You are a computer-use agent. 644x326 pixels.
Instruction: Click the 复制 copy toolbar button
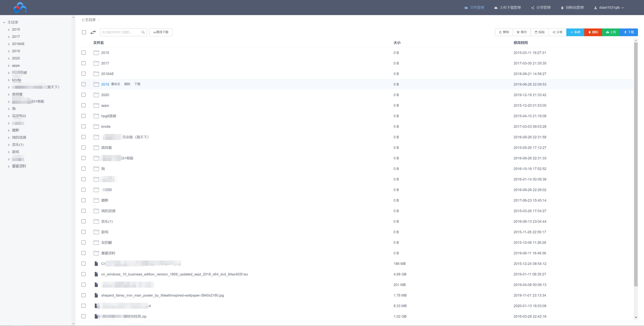(504, 32)
